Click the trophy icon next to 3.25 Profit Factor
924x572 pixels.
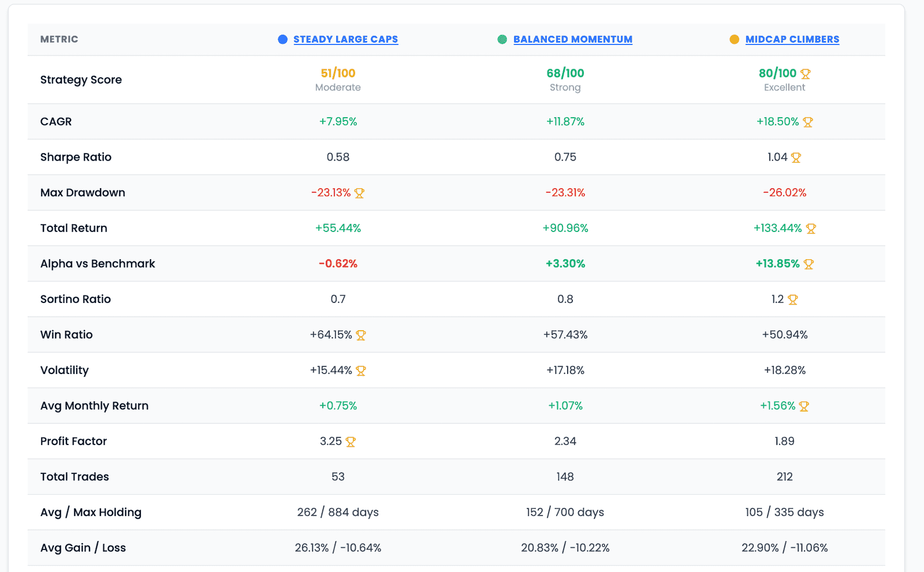tap(351, 442)
